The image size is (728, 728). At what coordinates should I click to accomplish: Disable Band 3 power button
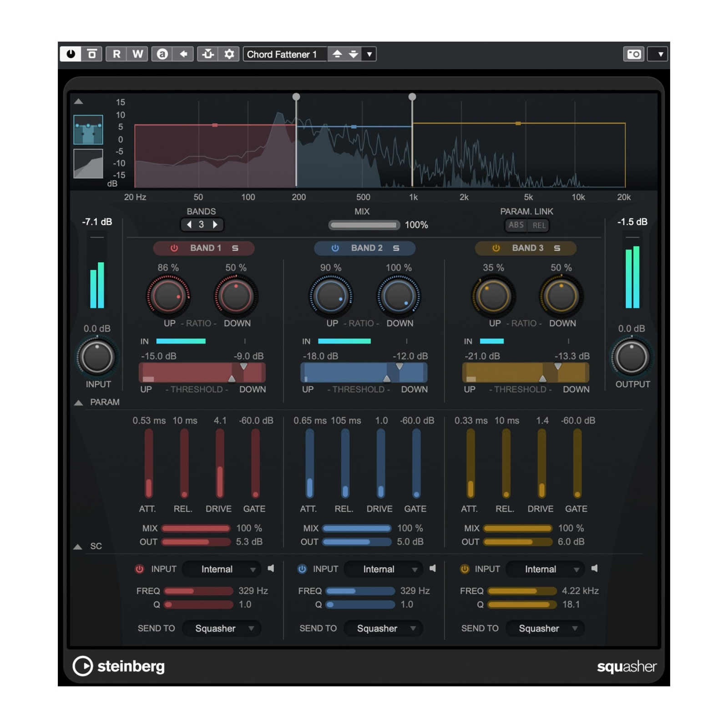click(x=496, y=248)
